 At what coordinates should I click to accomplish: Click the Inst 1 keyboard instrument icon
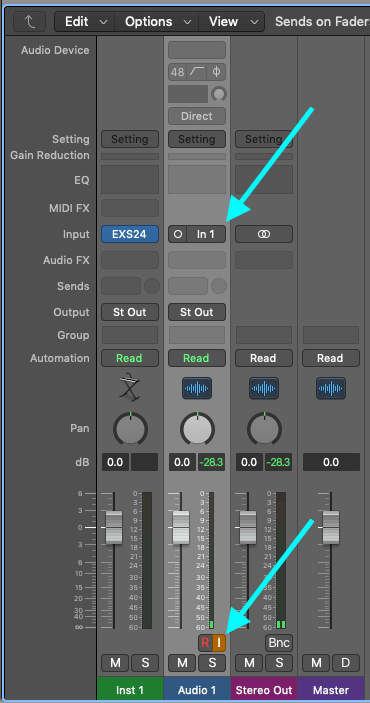[x=130, y=388]
